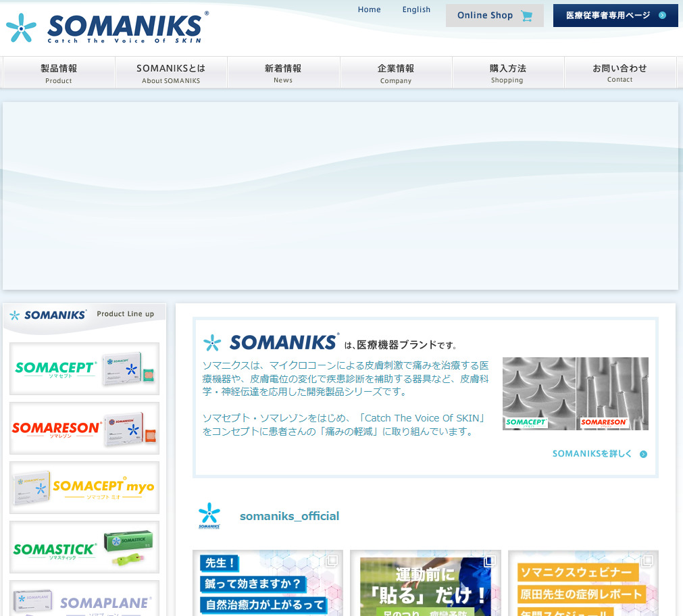Open the somaniks_official Instagram link
The height and width of the screenshot is (616, 683).
pyautogui.click(x=289, y=516)
